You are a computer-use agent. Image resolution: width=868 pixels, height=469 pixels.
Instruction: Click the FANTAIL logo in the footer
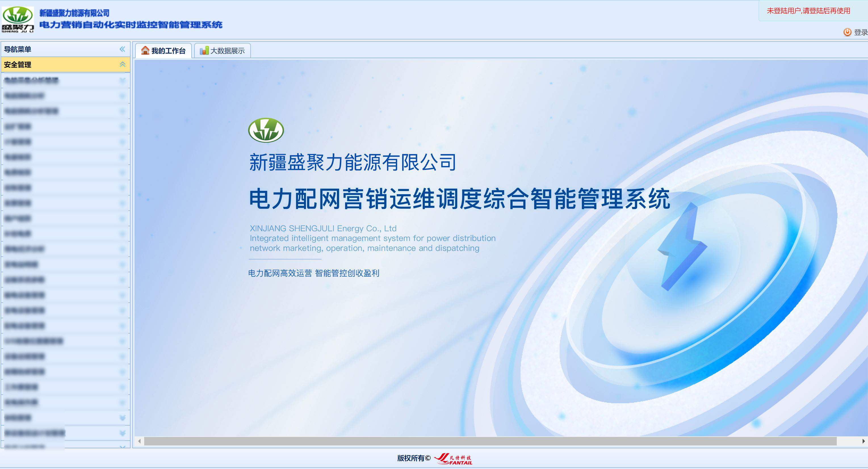[454, 459]
